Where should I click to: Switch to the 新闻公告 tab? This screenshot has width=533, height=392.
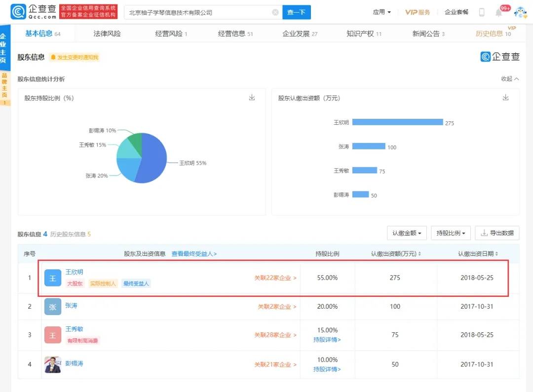(428, 34)
